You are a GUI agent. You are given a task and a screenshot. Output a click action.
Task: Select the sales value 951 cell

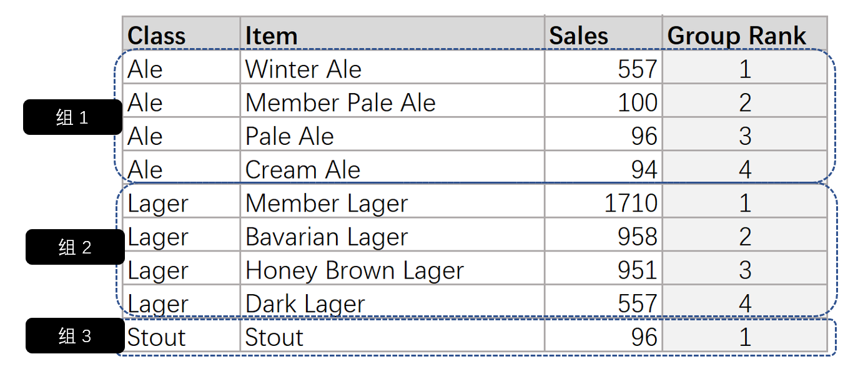point(603,268)
